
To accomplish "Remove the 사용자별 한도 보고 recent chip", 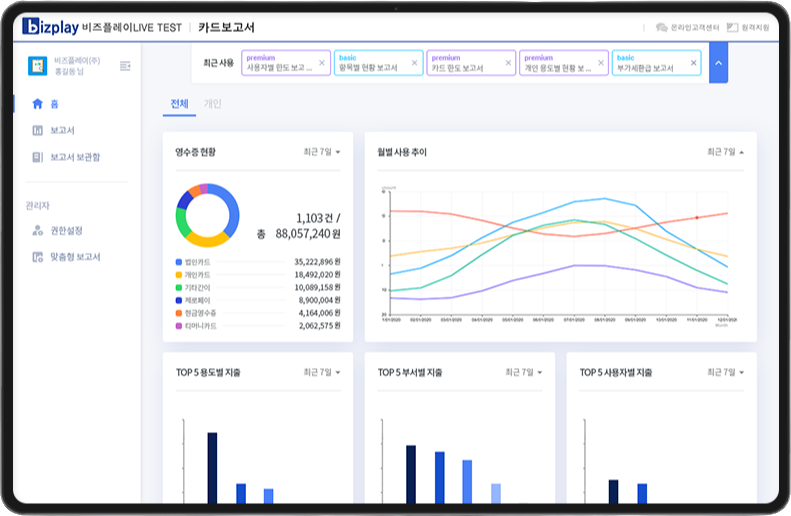I will (x=322, y=63).
